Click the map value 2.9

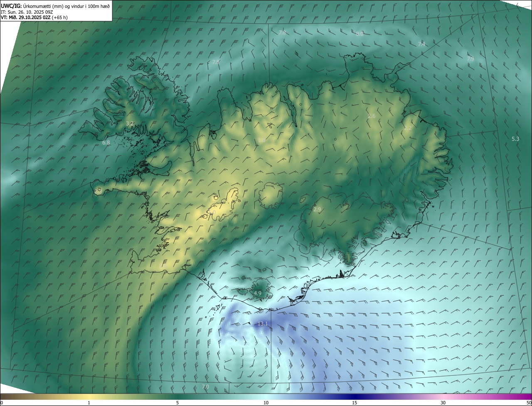(317, 210)
